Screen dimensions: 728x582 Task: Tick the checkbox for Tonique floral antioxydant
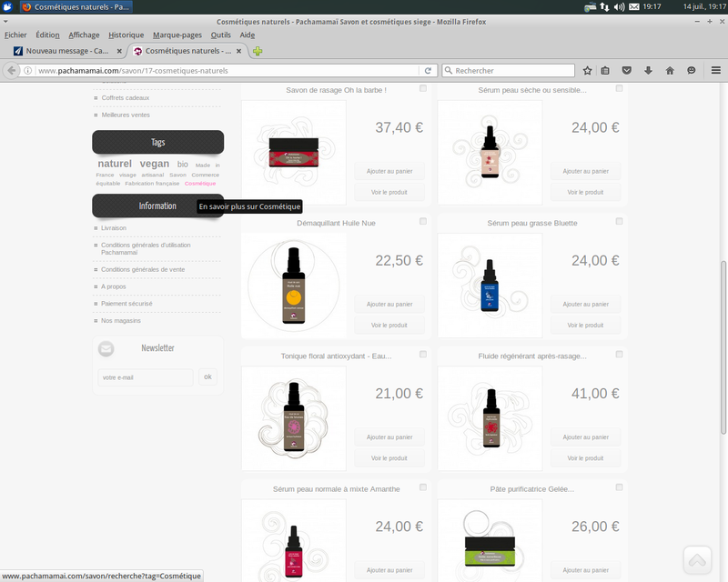point(423,354)
